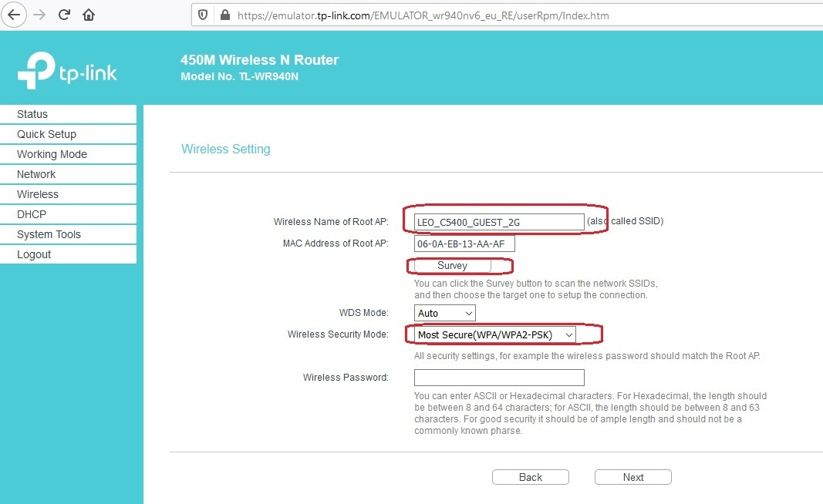Click the browser forward arrow
Screen dimensions: 823x504
(39, 15)
